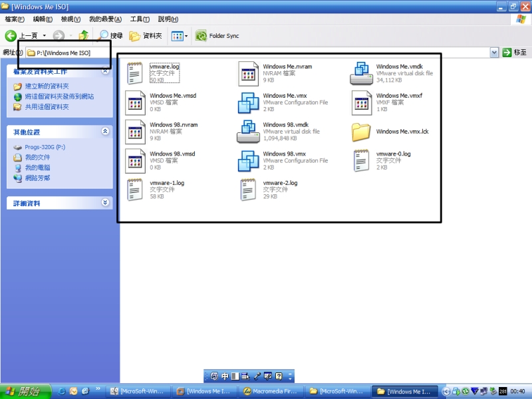Viewport: 532px width, 399px height.
Task: Click the Up folder icon in toolbar
Action: 83,36
